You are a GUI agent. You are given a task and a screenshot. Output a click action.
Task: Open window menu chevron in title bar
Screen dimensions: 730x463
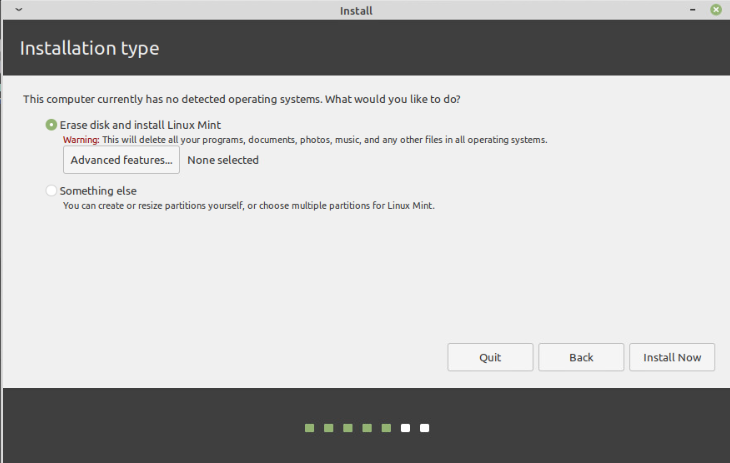[x=19, y=9]
